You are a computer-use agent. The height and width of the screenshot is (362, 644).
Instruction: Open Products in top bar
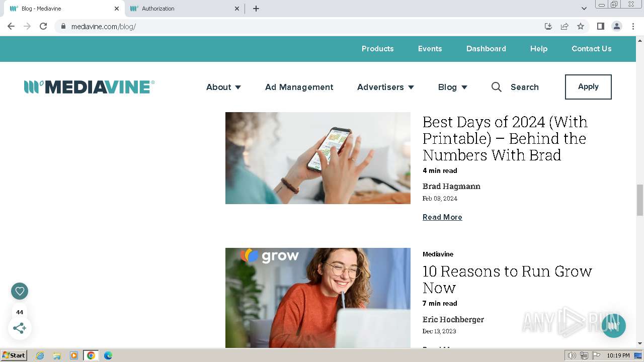[x=377, y=49]
